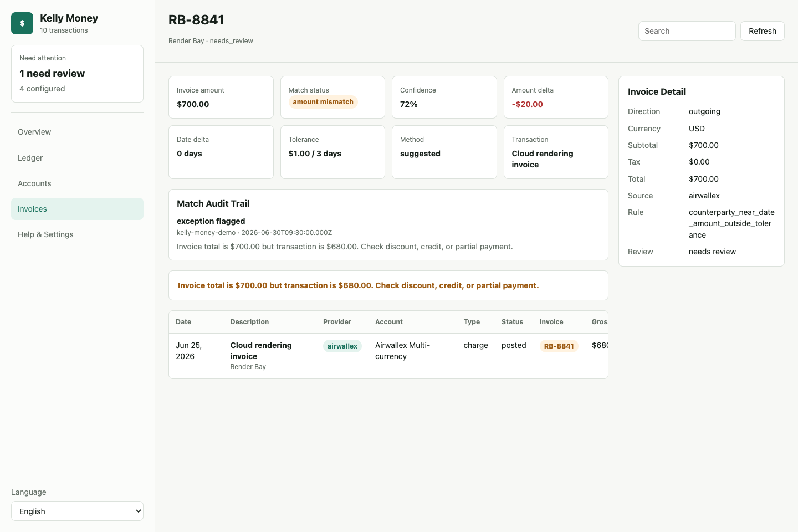Click the Search input field

tap(687, 31)
